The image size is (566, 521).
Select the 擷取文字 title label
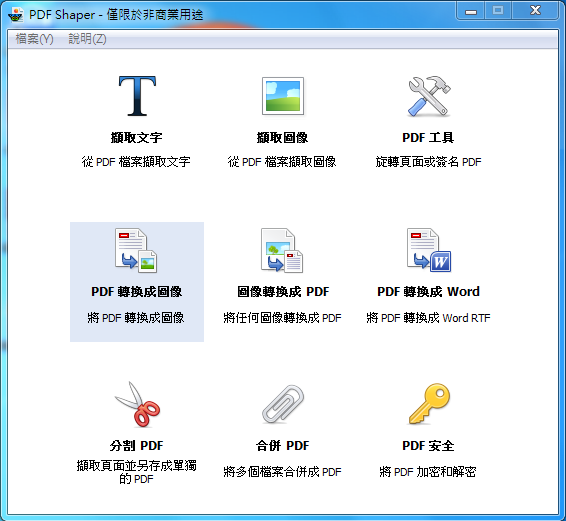click(x=136, y=138)
